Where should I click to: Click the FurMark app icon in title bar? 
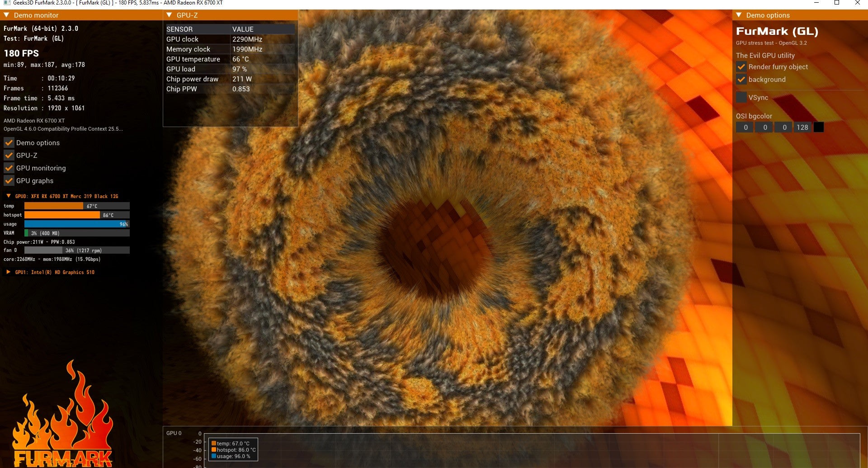pyautogui.click(x=7, y=3)
